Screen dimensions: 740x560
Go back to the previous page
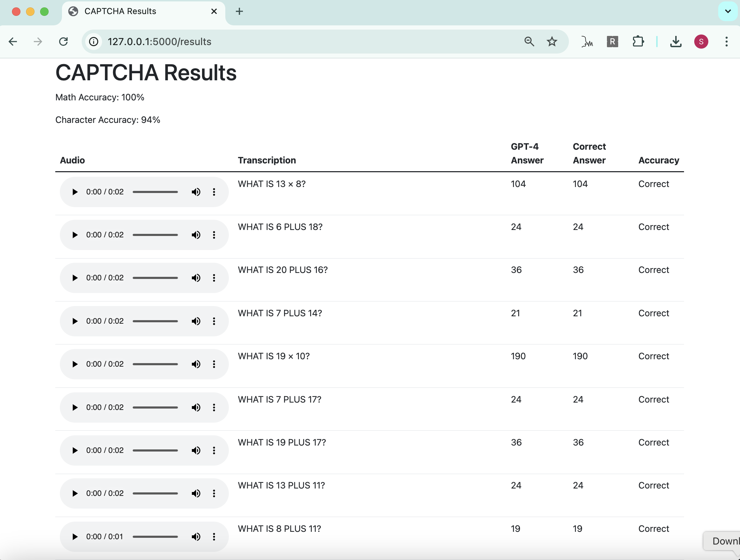[13, 42]
